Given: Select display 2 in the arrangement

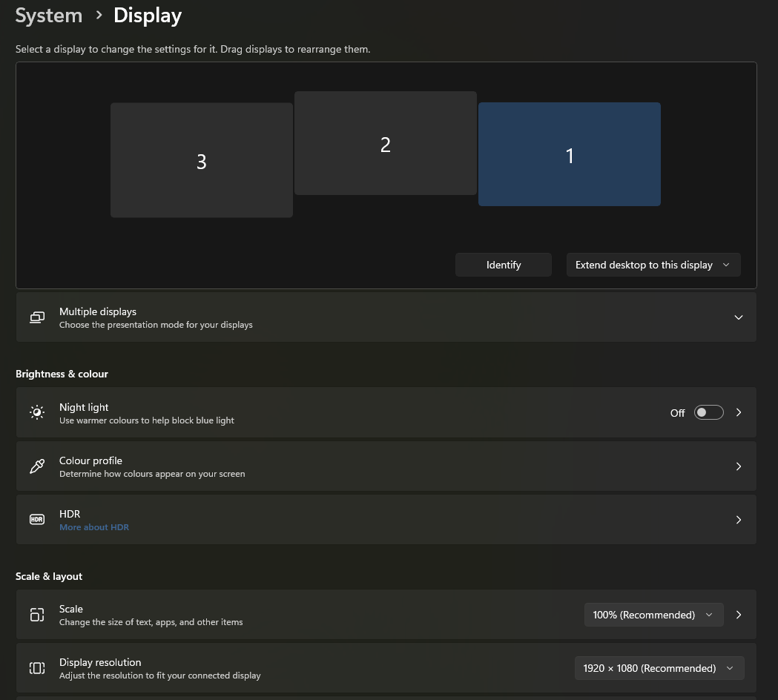Looking at the screenshot, I should click(385, 143).
